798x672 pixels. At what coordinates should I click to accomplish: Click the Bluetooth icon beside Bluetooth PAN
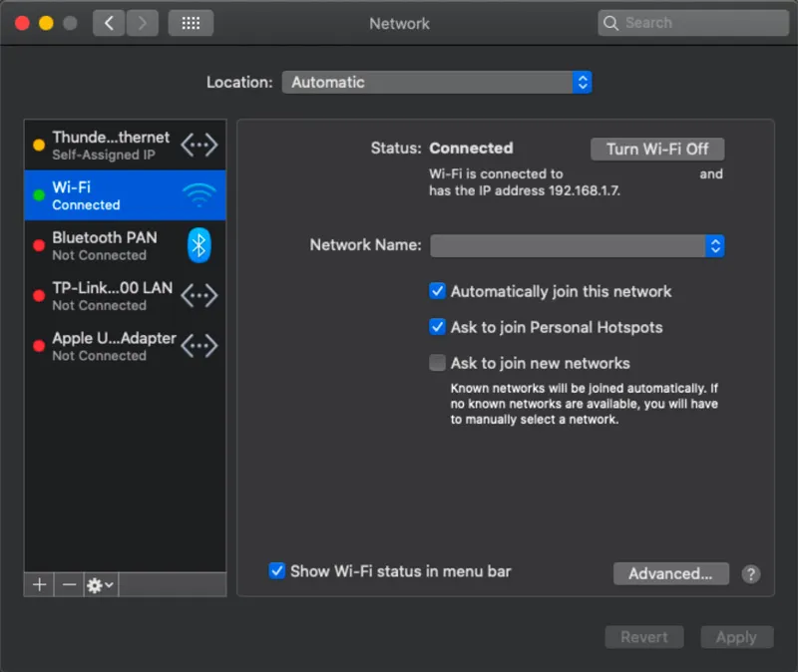(199, 245)
